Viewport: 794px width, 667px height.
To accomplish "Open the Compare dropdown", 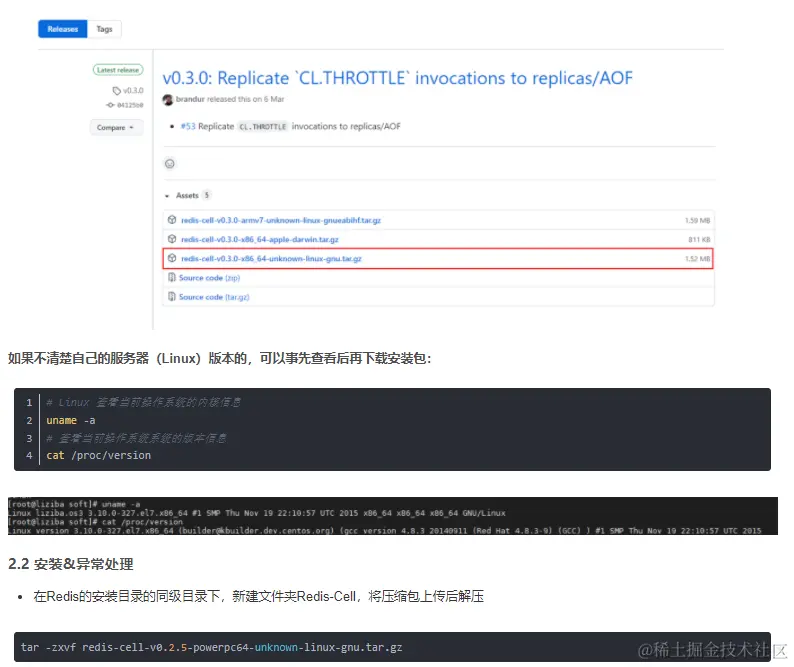I will click(116, 128).
